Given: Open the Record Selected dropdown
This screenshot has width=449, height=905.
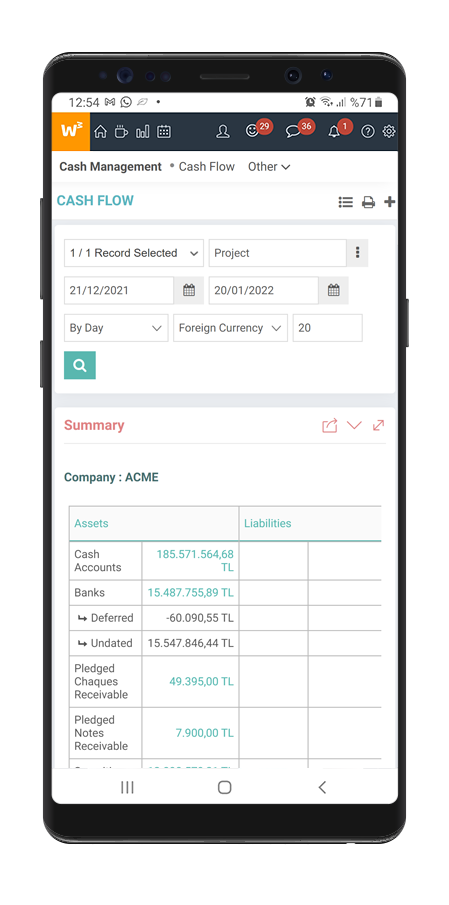Looking at the screenshot, I should (134, 253).
